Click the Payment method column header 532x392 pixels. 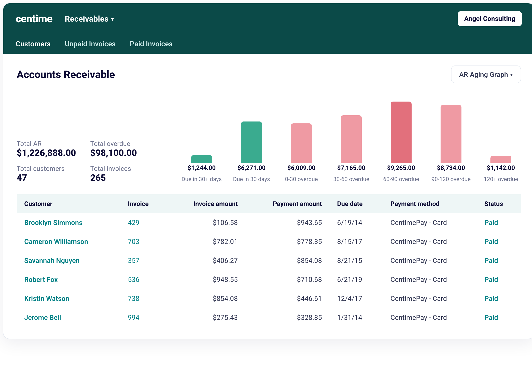[x=415, y=204]
